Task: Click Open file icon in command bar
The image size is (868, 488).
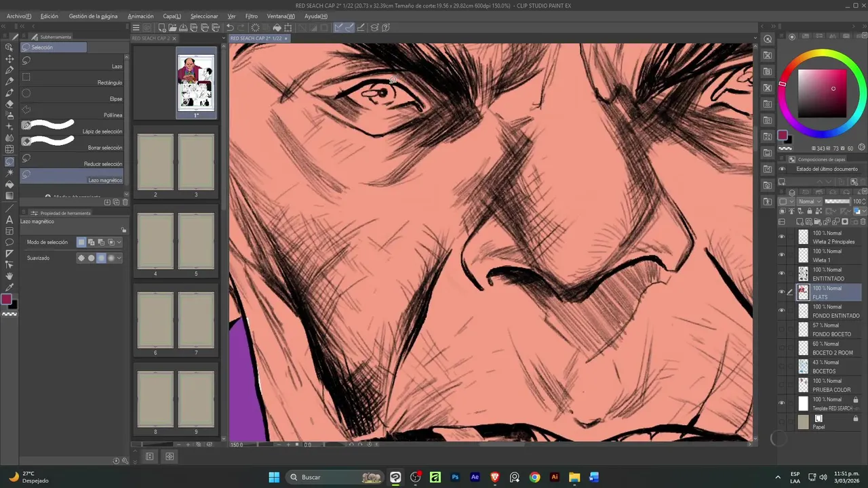Action: 173,28
